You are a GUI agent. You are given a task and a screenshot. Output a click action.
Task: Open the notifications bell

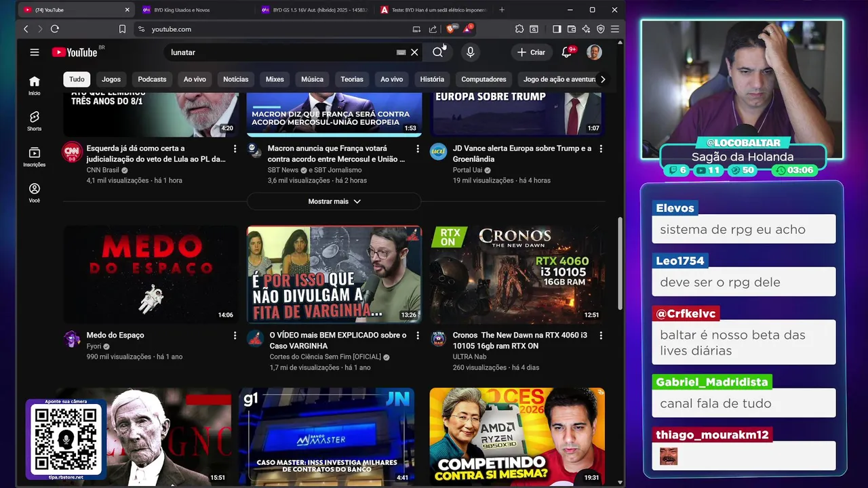point(567,52)
